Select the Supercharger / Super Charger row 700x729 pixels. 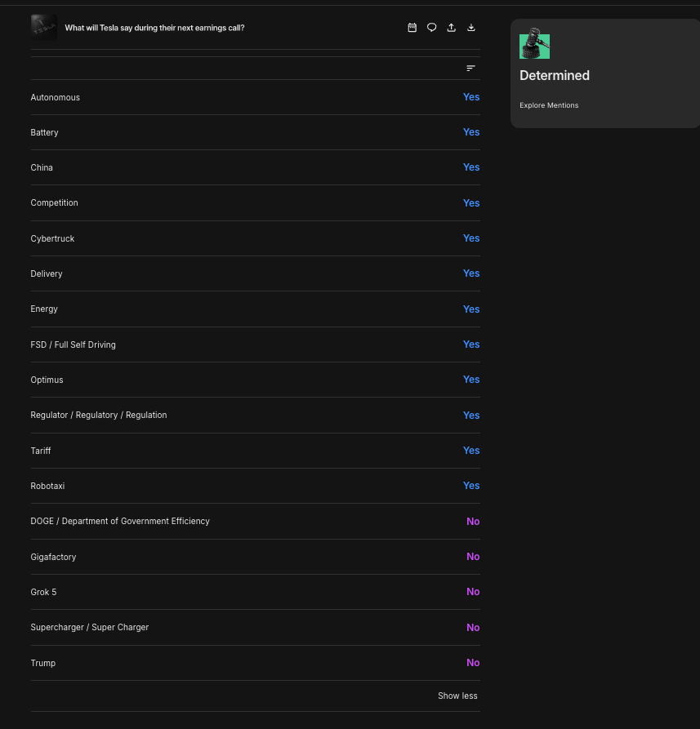point(256,627)
